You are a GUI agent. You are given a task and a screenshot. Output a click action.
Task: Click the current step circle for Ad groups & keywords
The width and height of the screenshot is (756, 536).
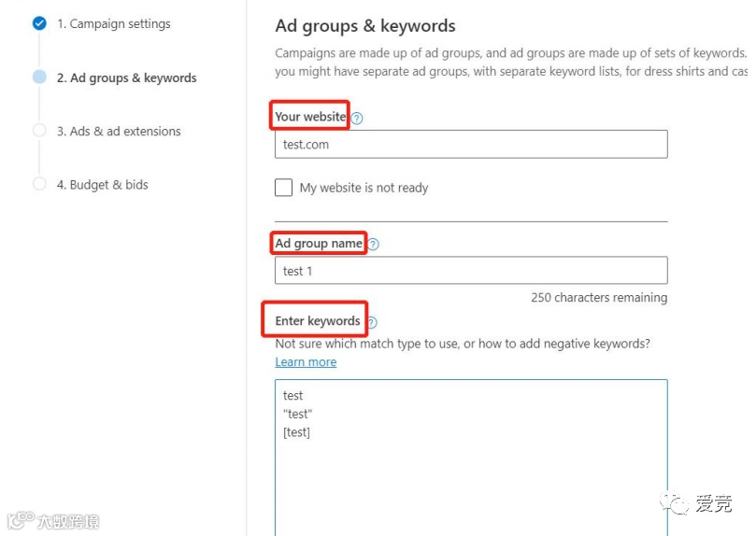(x=39, y=78)
